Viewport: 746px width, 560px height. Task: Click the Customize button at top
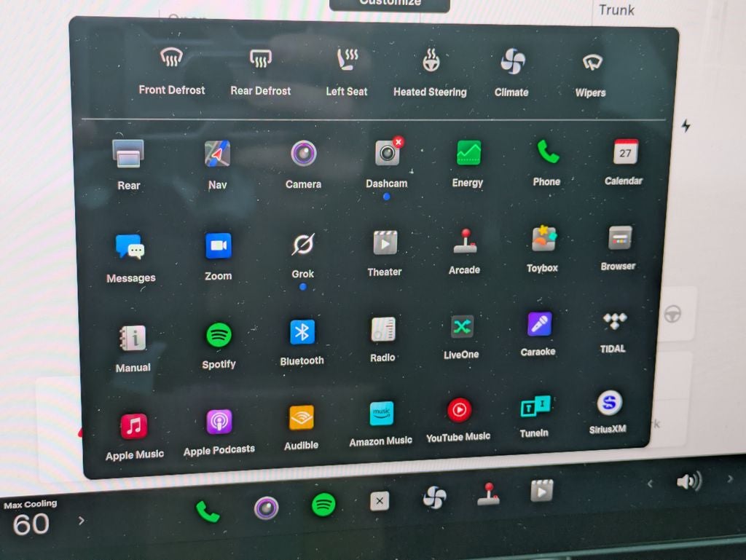[390, 4]
